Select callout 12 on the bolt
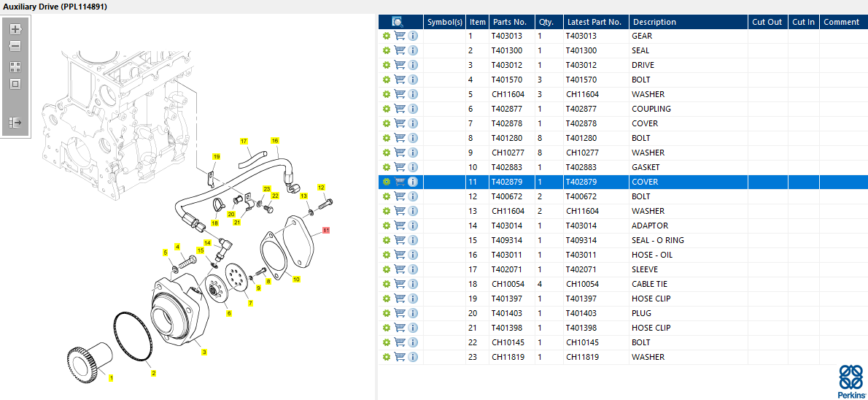 [321, 188]
